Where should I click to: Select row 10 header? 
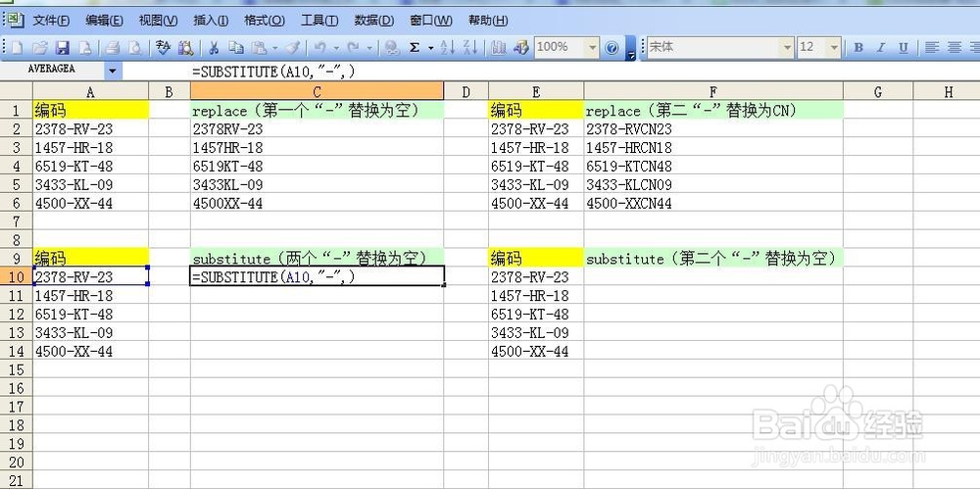pos(17,276)
